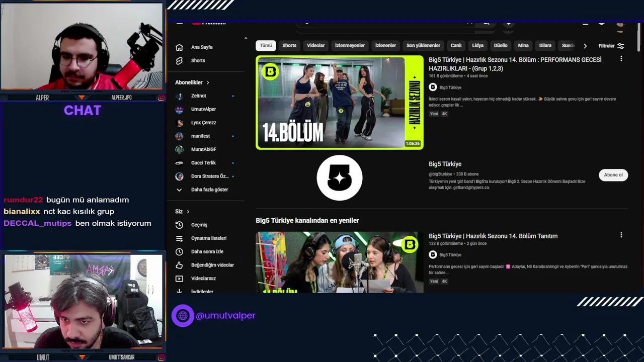Click rumdur22 username in chat

pos(23,200)
